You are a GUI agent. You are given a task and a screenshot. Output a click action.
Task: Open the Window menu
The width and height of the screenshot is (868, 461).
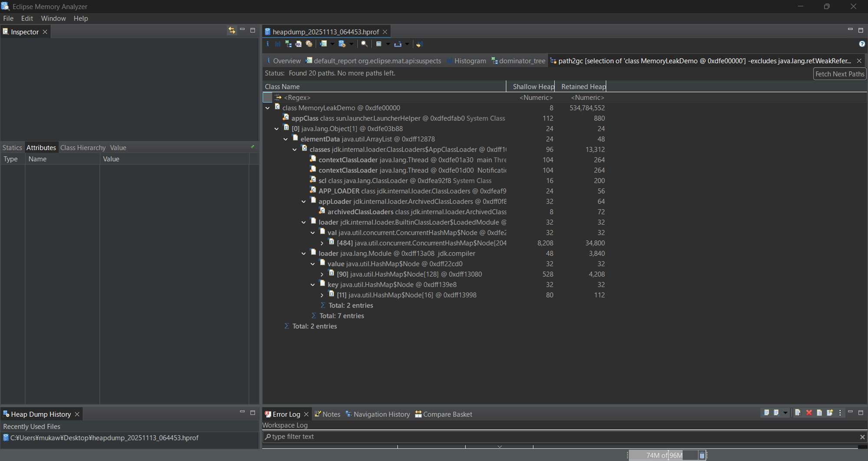53,18
